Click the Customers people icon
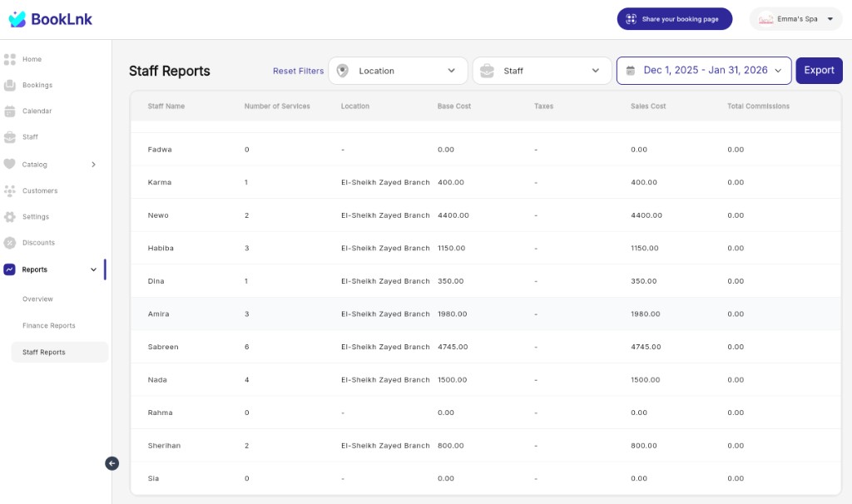This screenshot has width=852, height=504. [10, 190]
